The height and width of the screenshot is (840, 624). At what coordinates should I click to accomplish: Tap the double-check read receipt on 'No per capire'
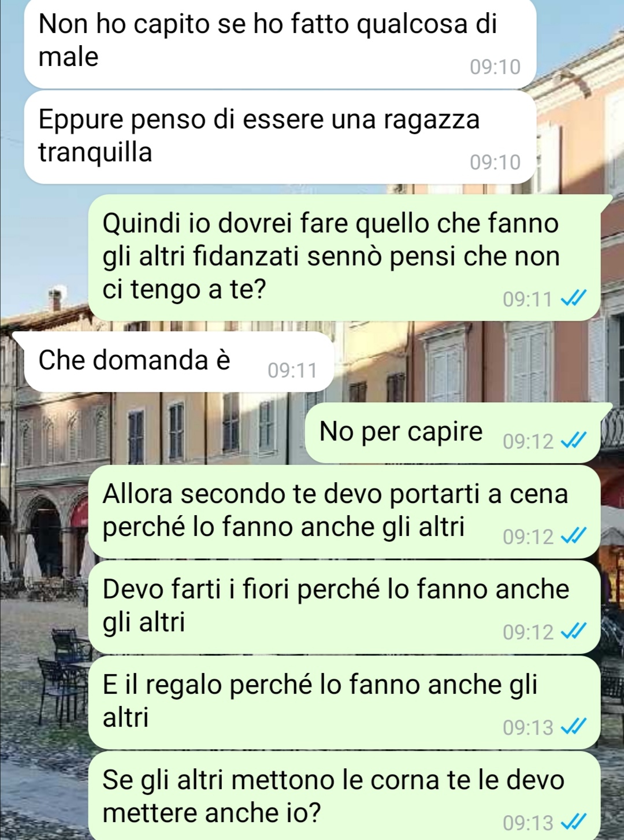(x=574, y=441)
